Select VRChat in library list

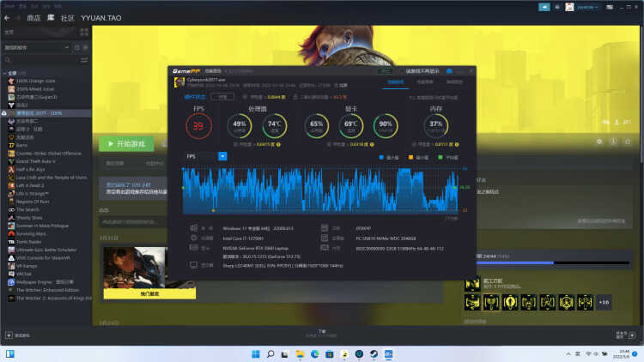24,274
